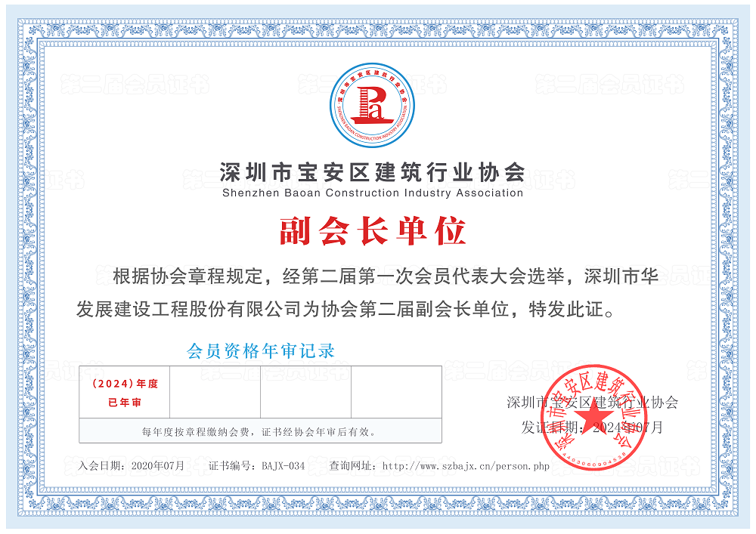Click the note '每年度按章程缴纳会费' in the table
This screenshot has height=534, width=756.
pos(260,432)
